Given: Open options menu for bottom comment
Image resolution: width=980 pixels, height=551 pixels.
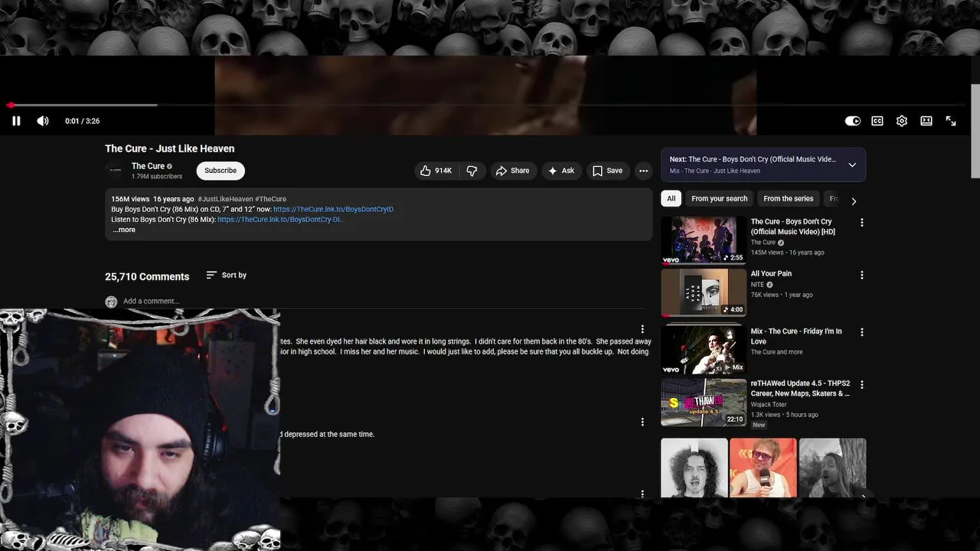Looking at the screenshot, I should coord(642,494).
